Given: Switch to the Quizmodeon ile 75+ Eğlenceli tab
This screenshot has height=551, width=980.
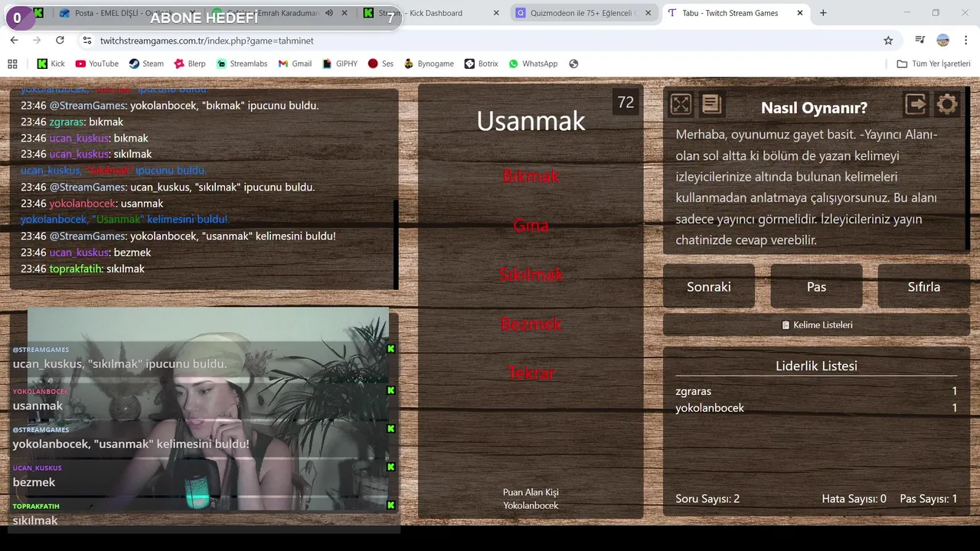Looking at the screenshot, I should click(583, 13).
